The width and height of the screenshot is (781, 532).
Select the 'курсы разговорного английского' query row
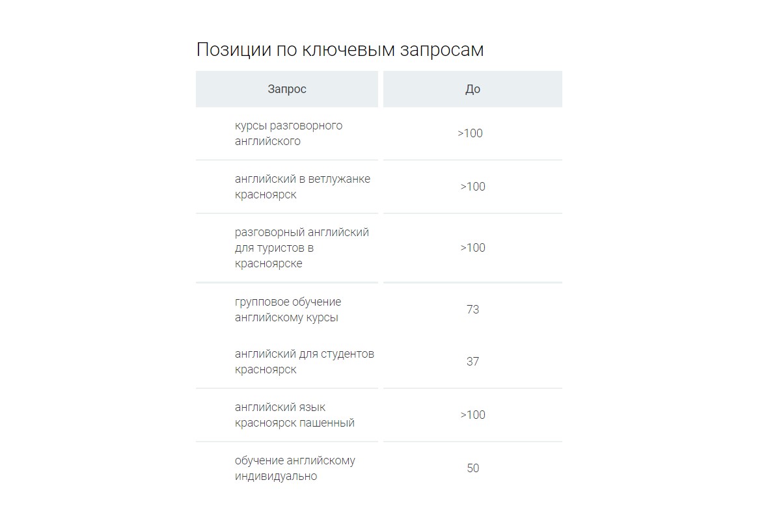[288, 133]
